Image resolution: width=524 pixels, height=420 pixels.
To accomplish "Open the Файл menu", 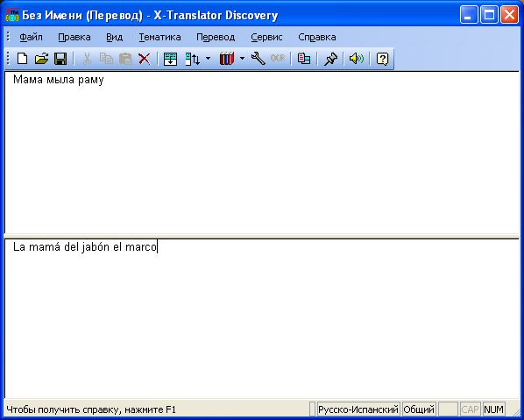I will click(31, 37).
